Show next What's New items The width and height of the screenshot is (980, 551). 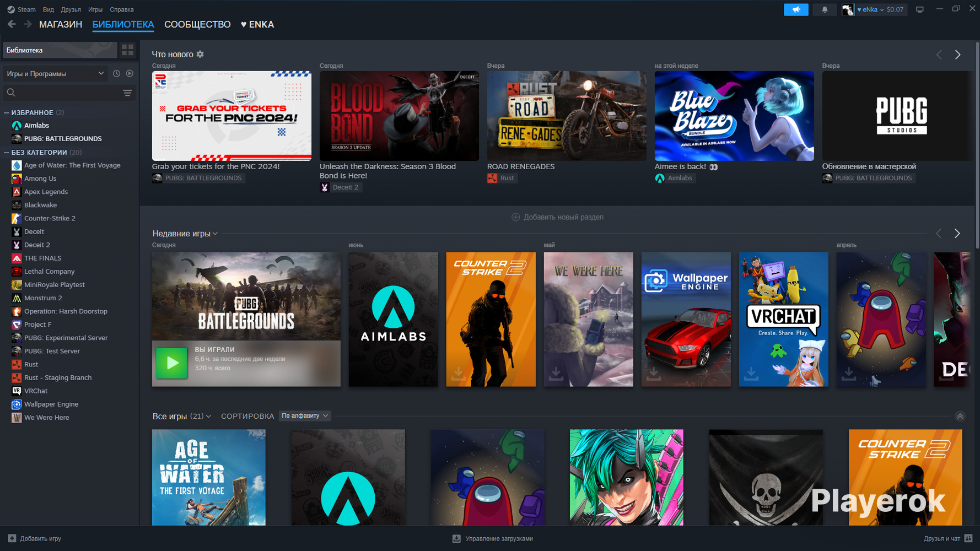(x=957, y=55)
